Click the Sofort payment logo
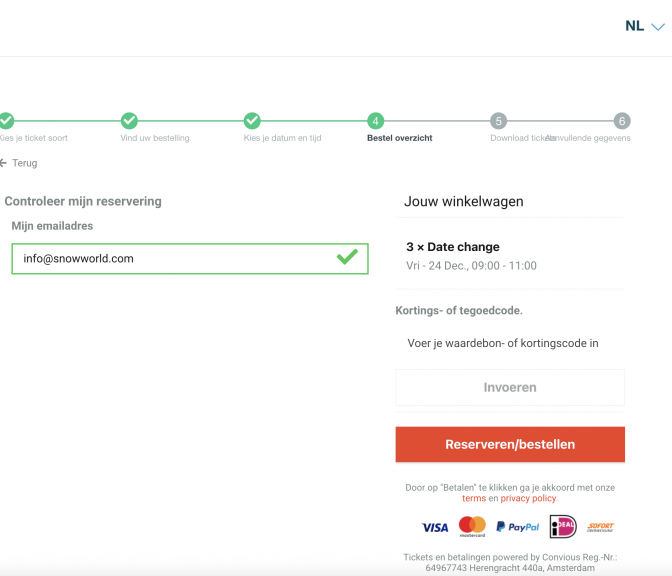This screenshot has height=576, width=672. [600, 527]
